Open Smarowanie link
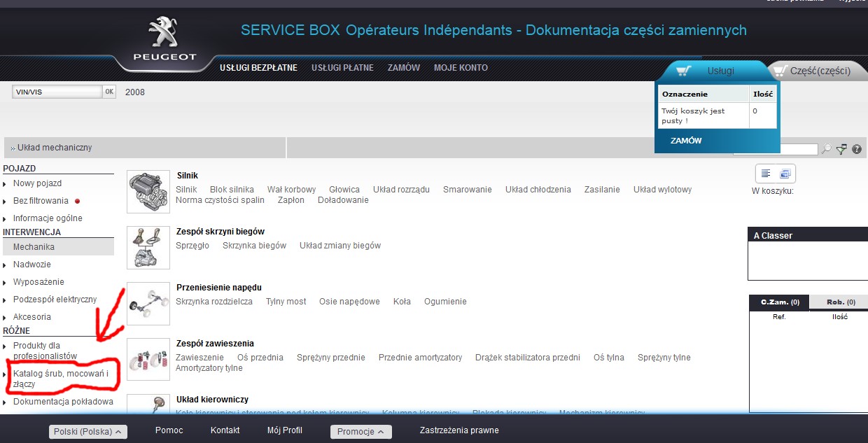The height and width of the screenshot is (443, 868). 468,190
